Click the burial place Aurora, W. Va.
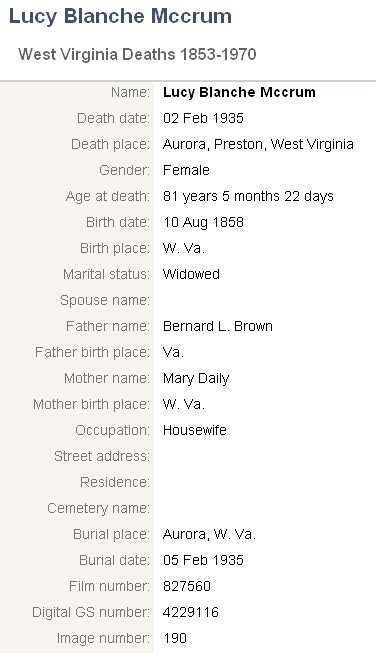The height and width of the screenshot is (653, 391). coord(209,534)
